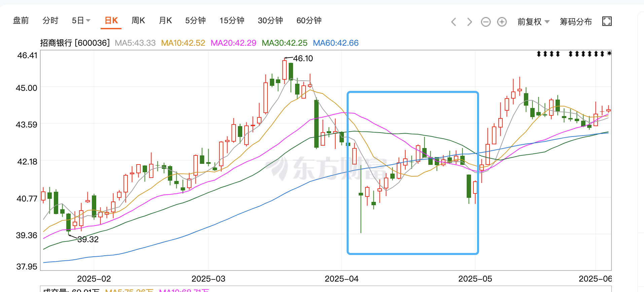Screen dimensions: 644x292
Task: Click the 40.77 price axis label
Action: 27,199
